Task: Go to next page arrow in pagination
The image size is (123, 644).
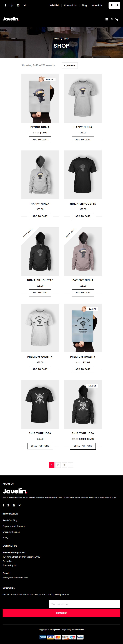Action: click(x=71, y=465)
